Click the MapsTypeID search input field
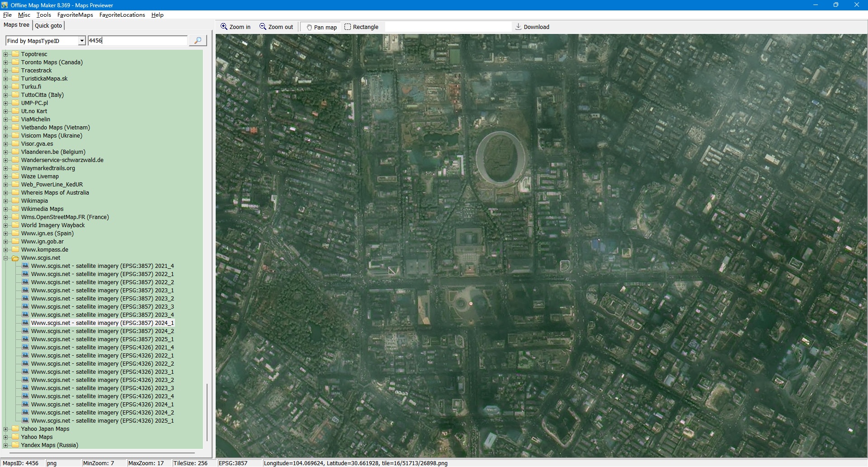 pyautogui.click(x=137, y=41)
